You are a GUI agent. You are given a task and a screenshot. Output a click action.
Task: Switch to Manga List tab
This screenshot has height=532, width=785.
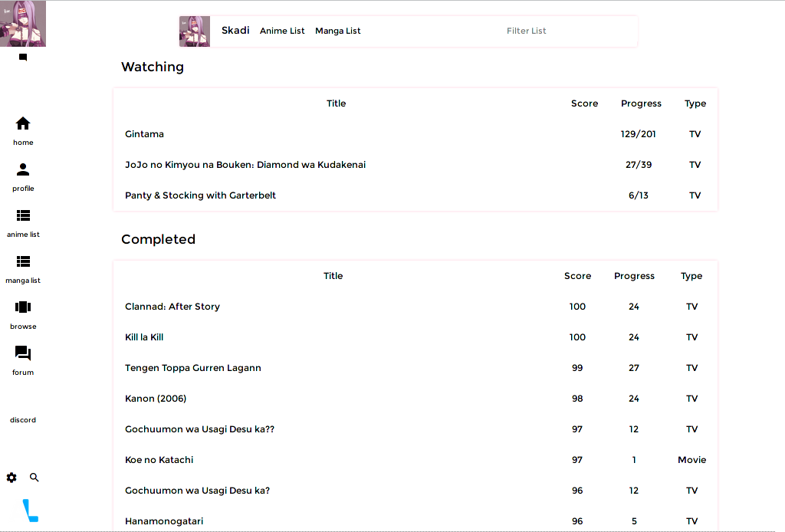[338, 31]
